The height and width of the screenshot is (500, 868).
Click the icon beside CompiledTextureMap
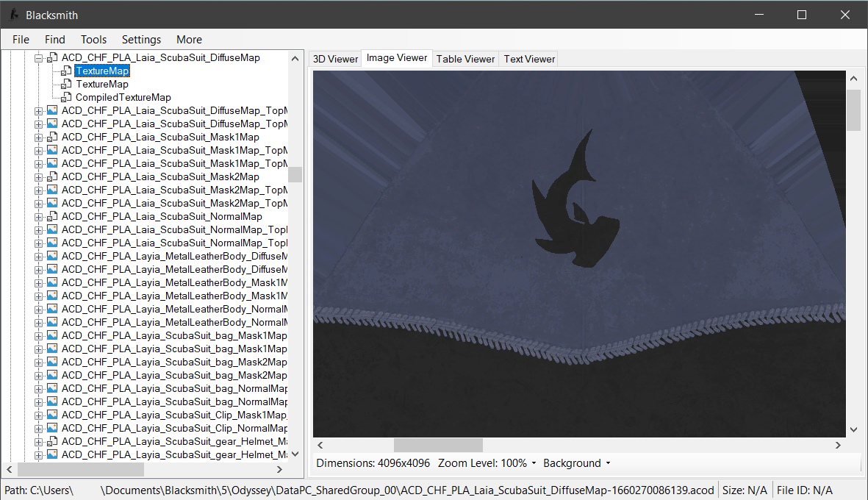tap(66, 98)
